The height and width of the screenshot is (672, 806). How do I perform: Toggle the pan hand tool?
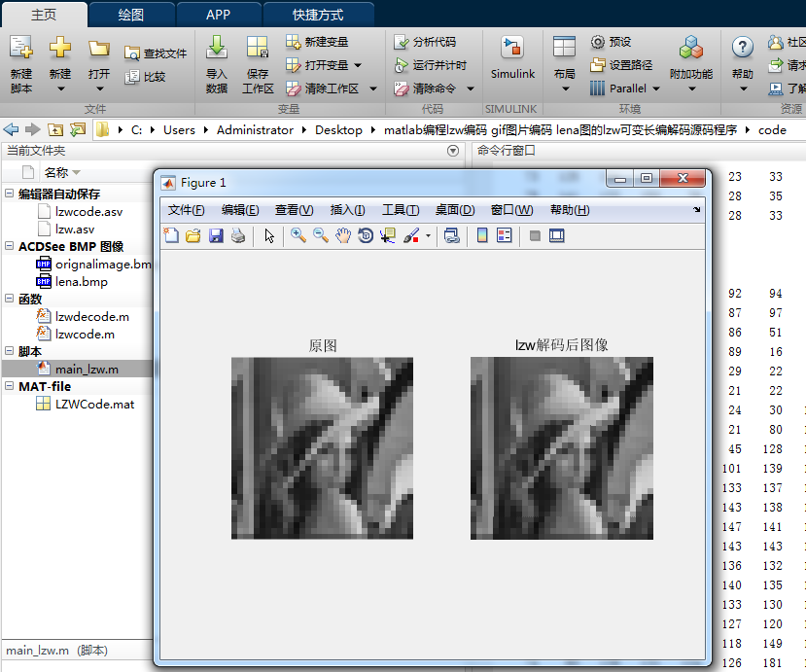pyautogui.click(x=343, y=235)
